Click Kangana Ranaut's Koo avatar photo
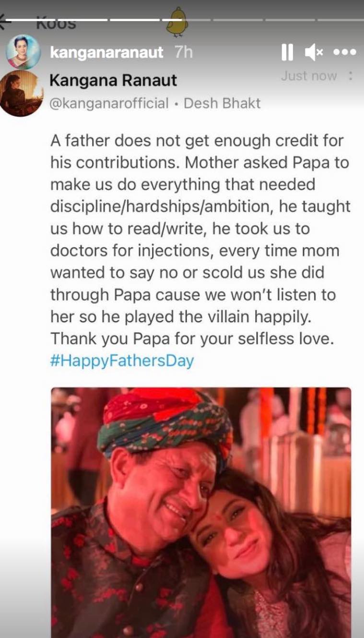This screenshot has height=638, width=364. point(22,93)
